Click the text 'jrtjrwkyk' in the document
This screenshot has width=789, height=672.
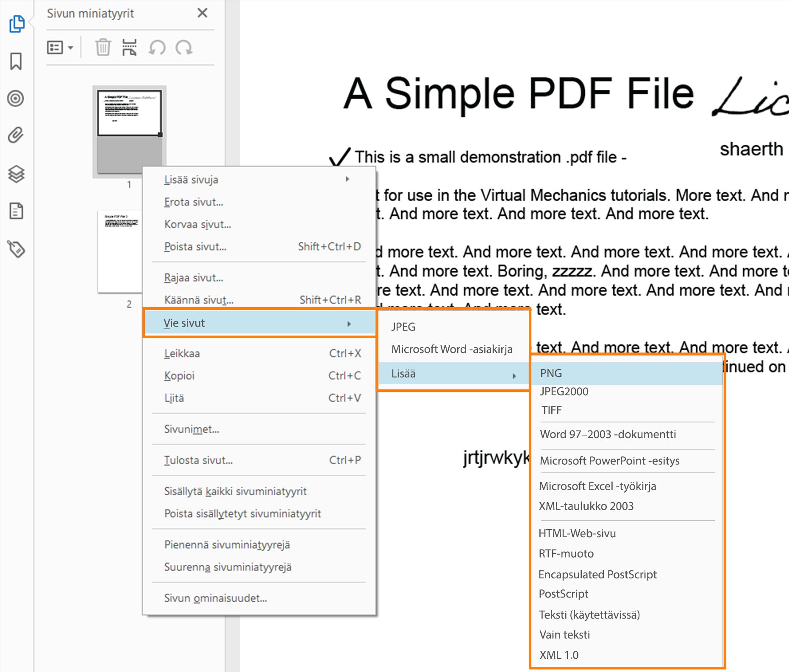(x=497, y=458)
